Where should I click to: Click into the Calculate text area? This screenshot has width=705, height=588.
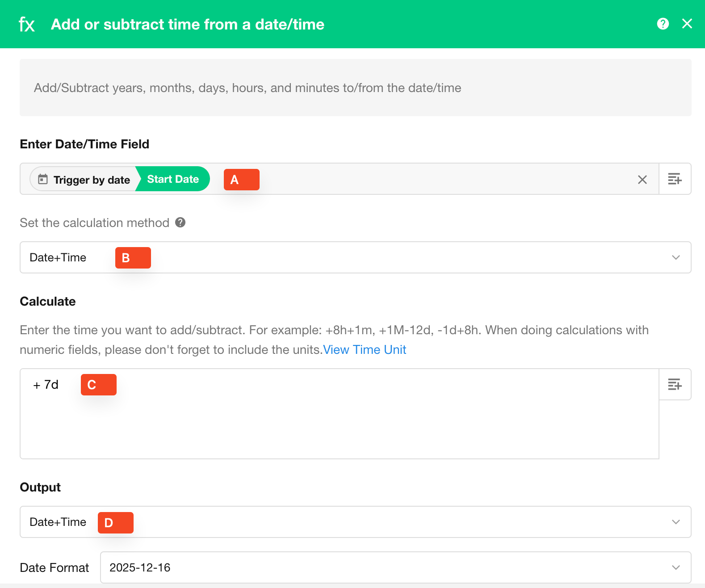(340, 420)
